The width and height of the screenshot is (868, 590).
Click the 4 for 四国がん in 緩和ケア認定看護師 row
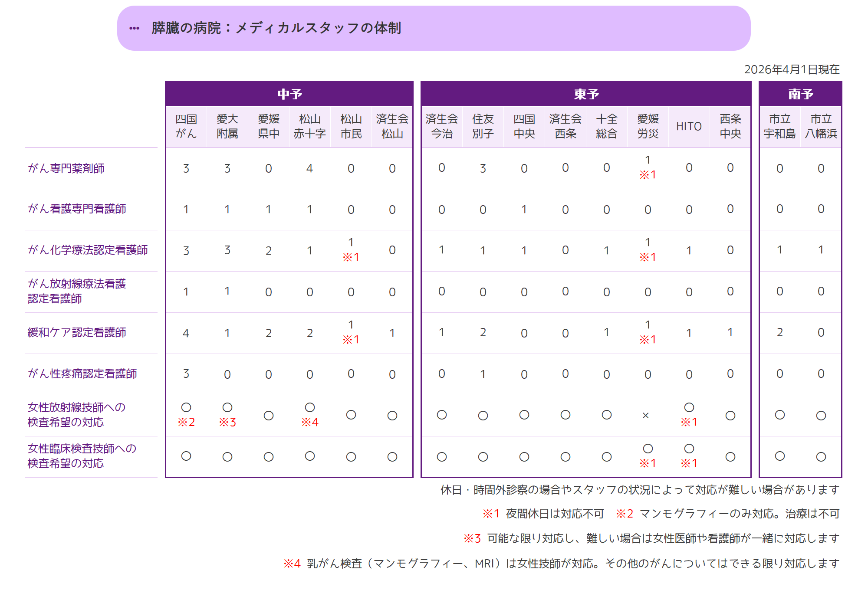(x=186, y=333)
